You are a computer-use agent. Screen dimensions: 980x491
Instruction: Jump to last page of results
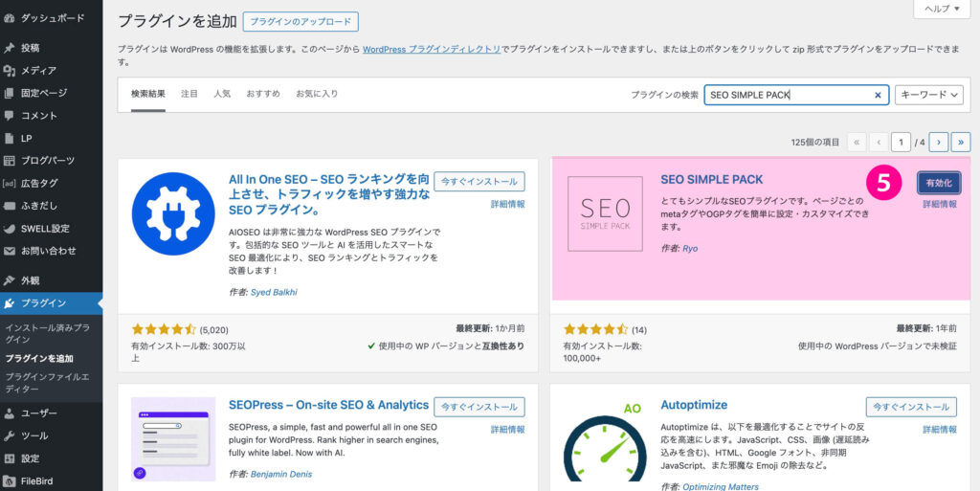[961, 142]
